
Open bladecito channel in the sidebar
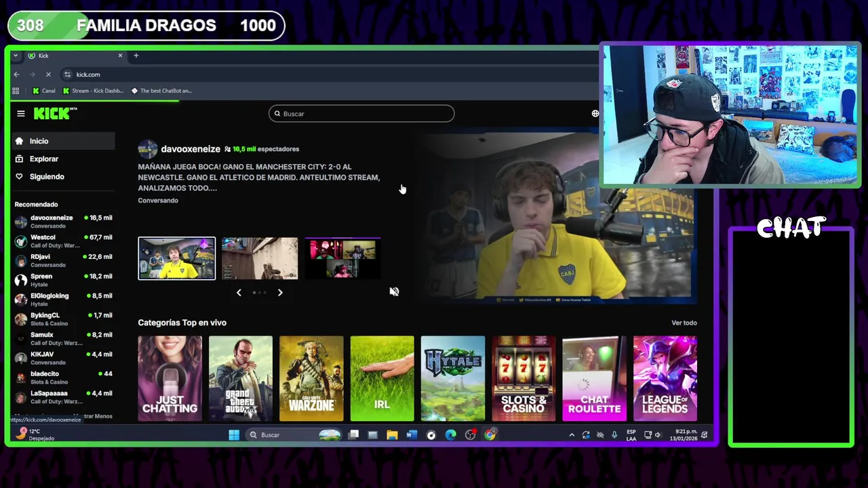click(x=63, y=378)
